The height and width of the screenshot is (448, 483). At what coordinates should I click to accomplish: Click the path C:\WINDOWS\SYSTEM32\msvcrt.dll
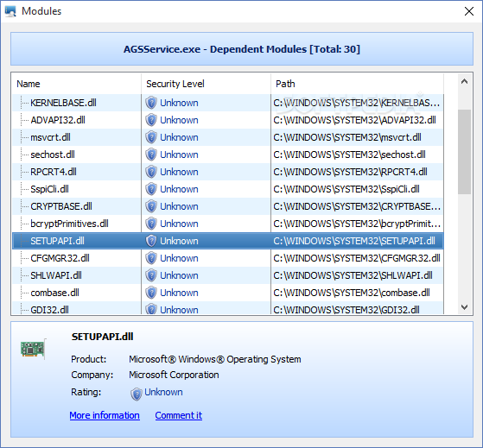pyautogui.click(x=347, y=137)
